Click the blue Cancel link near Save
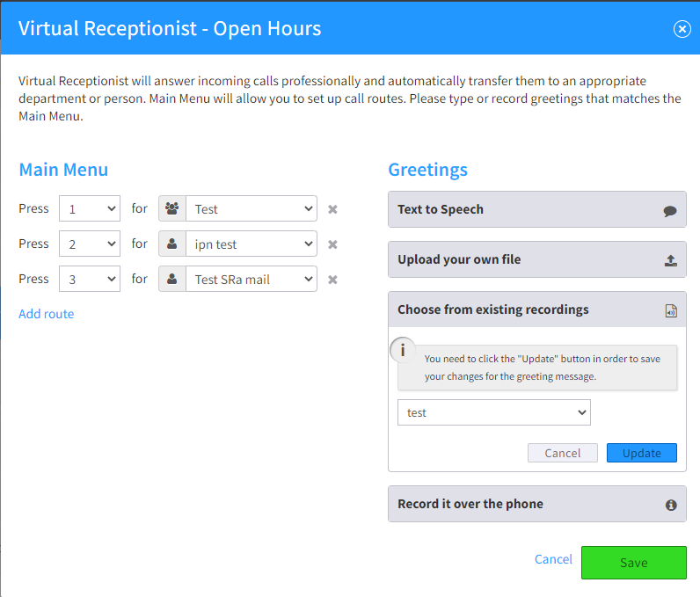The width and height of the screenshot is (700, 597). click(x=553, y=559)
